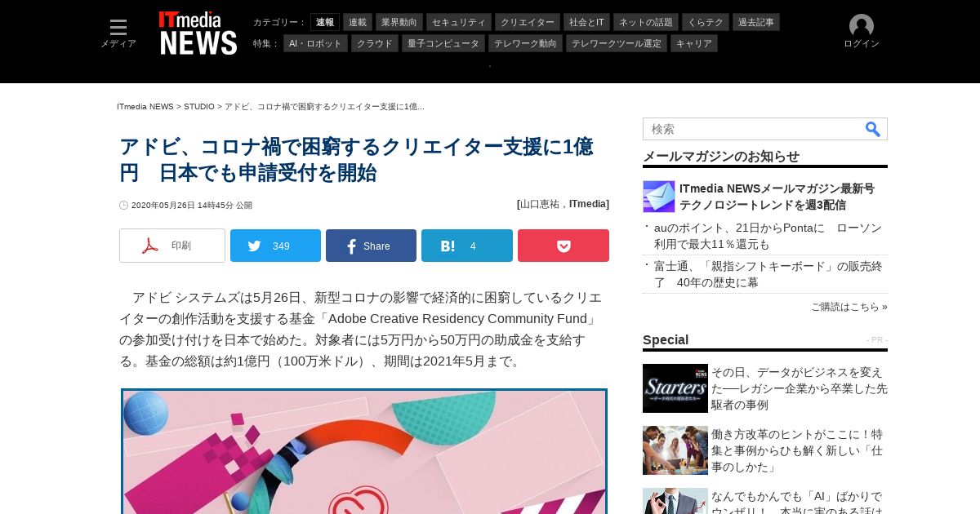Screen dimensions: 980x514
Task: Select the くらテク category
Action: (706, 22)
